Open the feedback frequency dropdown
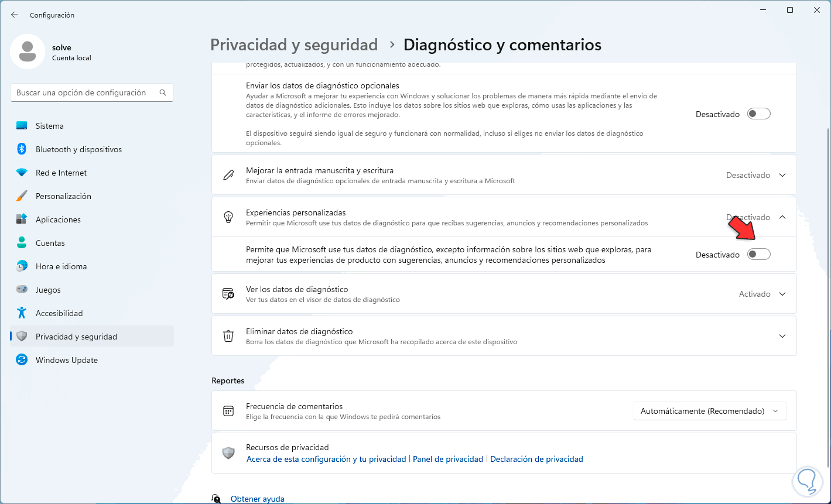831x504 pixels. click(x=710, y=411)
